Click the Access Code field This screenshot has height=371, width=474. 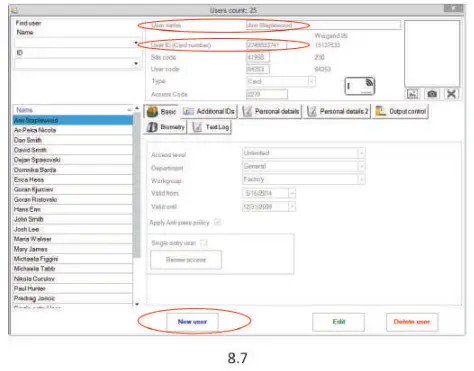pyautogui.click(x=266, y=94)
